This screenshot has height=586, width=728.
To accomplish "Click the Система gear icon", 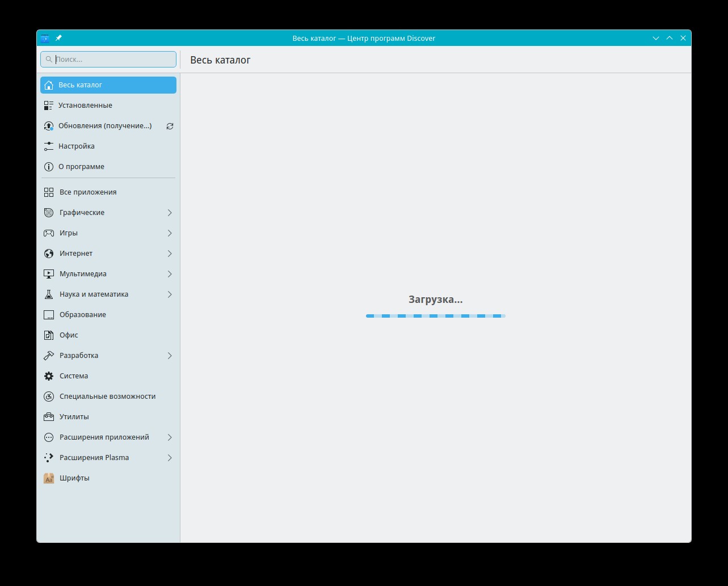I will (x=49, y=376).
